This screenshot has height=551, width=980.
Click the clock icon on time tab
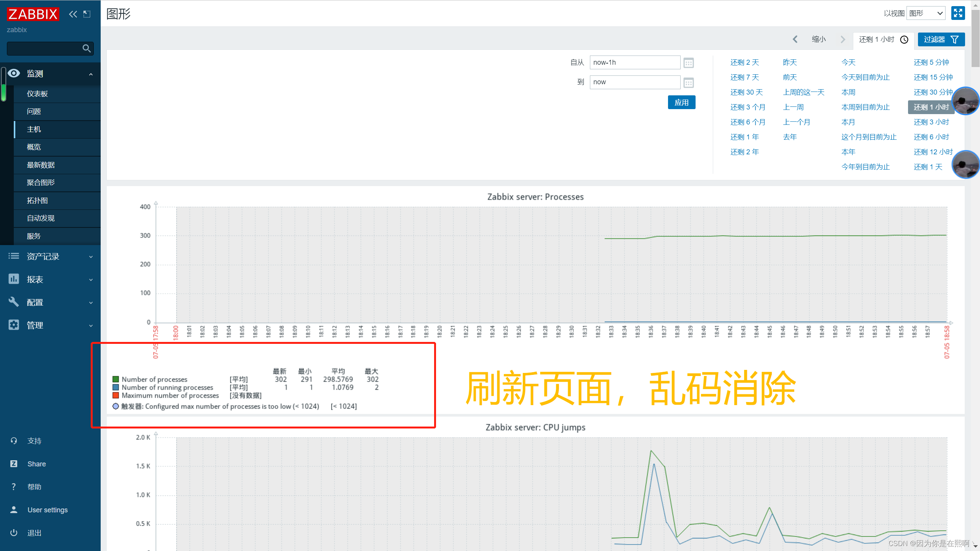point(904,40)
